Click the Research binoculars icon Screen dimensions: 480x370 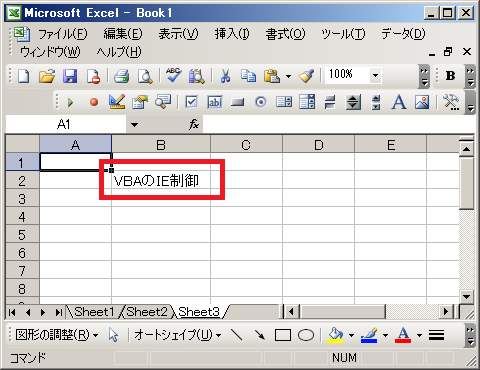coord(197,76)
